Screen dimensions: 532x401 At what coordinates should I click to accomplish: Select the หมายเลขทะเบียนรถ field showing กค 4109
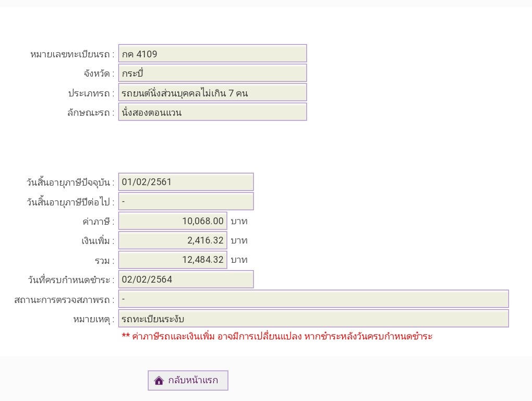click(212, 53)
